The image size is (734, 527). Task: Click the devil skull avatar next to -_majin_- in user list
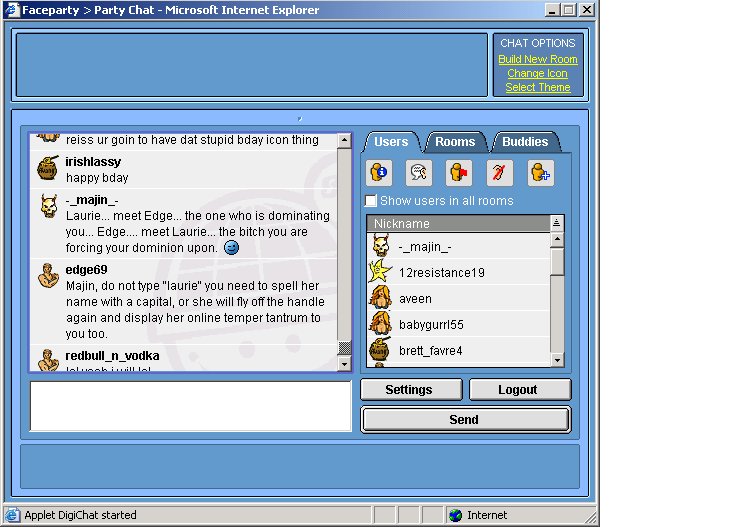[381, 246]
